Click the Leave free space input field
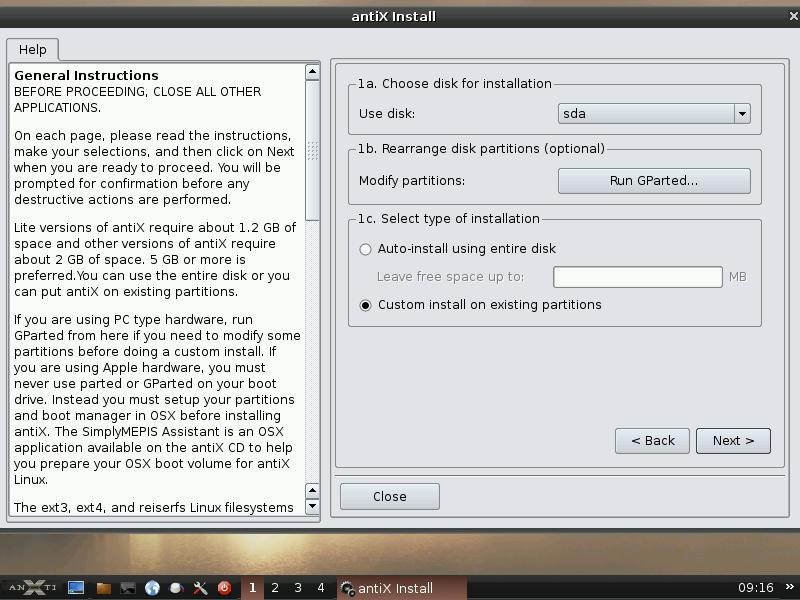The height and width of the screenshot is (600, 800). (x=638, y=277)
